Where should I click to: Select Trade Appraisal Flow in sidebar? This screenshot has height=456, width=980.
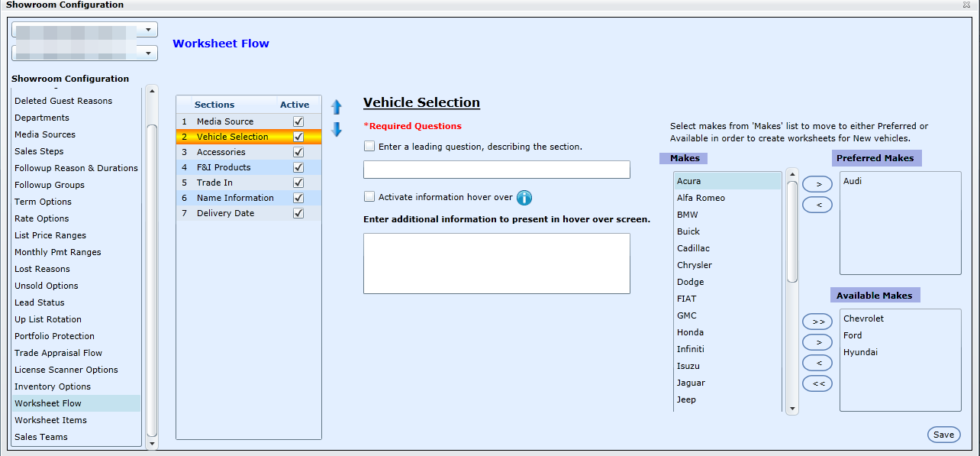pyautogui.click(x=58, y=353)
